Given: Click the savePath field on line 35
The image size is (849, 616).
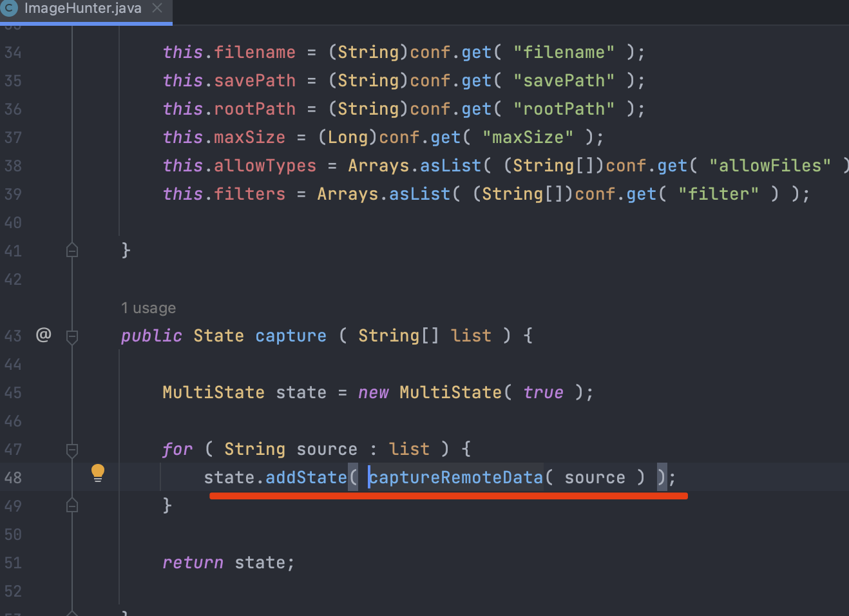Looking at the screenshot, I should pyautogui.click(x=254, y=81).
